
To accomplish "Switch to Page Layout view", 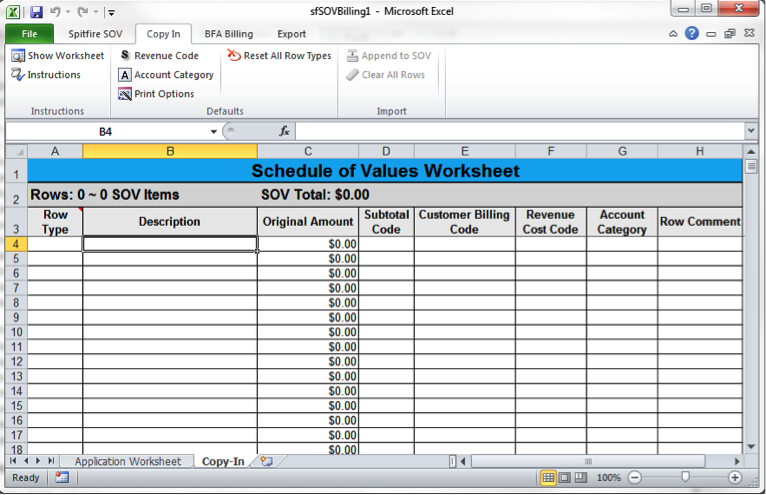I will tap(565, 477).
